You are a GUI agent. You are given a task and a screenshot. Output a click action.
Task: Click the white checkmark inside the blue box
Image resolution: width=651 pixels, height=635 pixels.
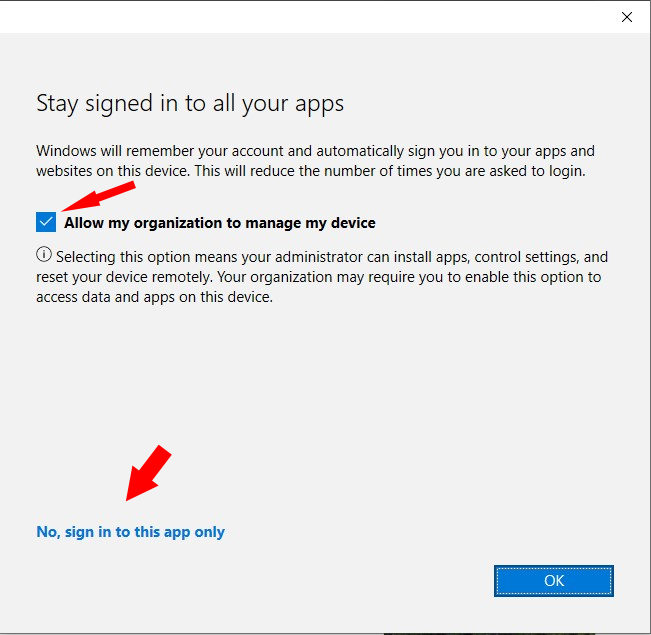[x=46, y=222]
